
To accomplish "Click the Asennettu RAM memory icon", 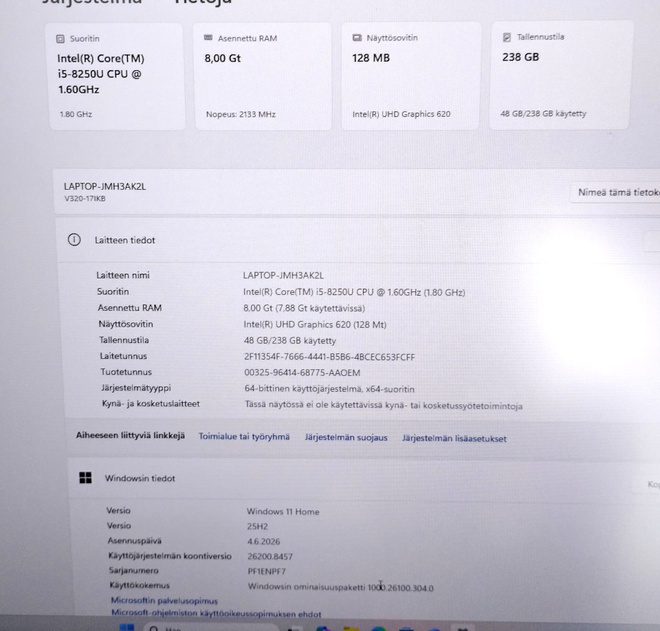I will coord(208,38).
